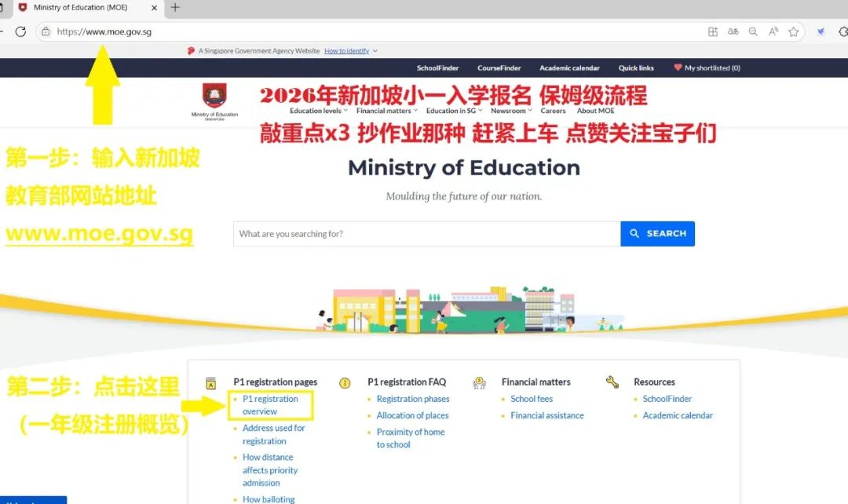848x504 pixels.
Task: View site information via the address bar lock icon
Action: point(46,31)
